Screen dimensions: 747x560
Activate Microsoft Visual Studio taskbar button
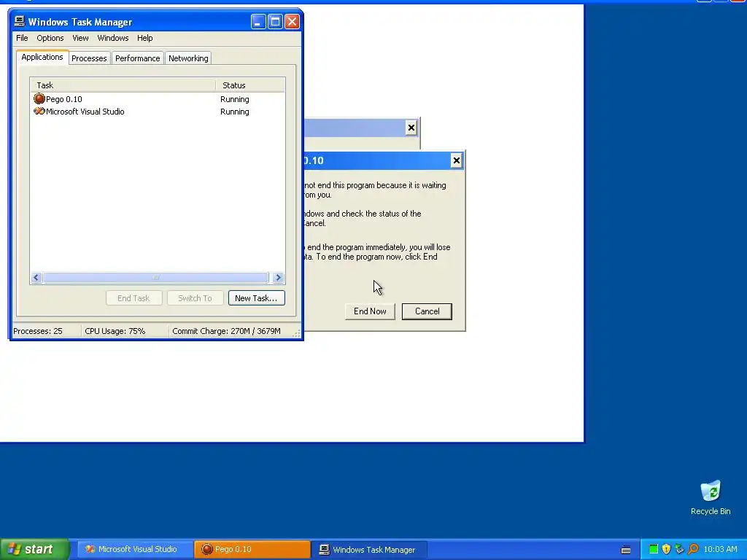point(135,549)
